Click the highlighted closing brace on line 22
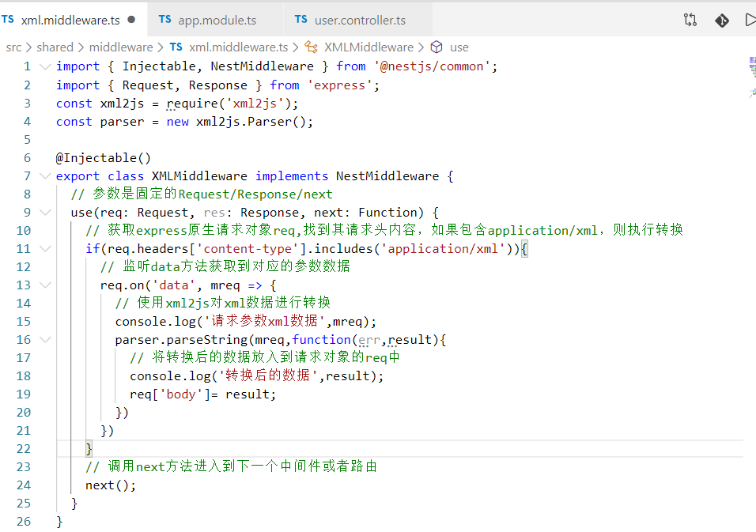Image resolution: width=756 pixels, height=532 pixels. pyautogui.click(x=89, y=449)
